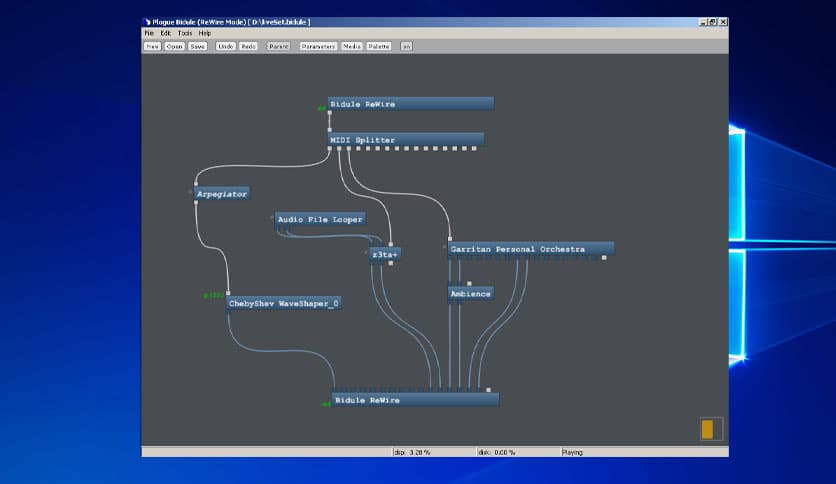Expand the Help menu
The image size is (836, 484).
point(205,33)
